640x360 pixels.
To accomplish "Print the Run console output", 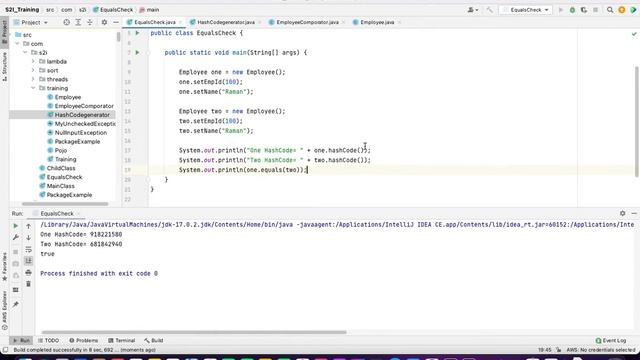I will [x=29, y=272].
